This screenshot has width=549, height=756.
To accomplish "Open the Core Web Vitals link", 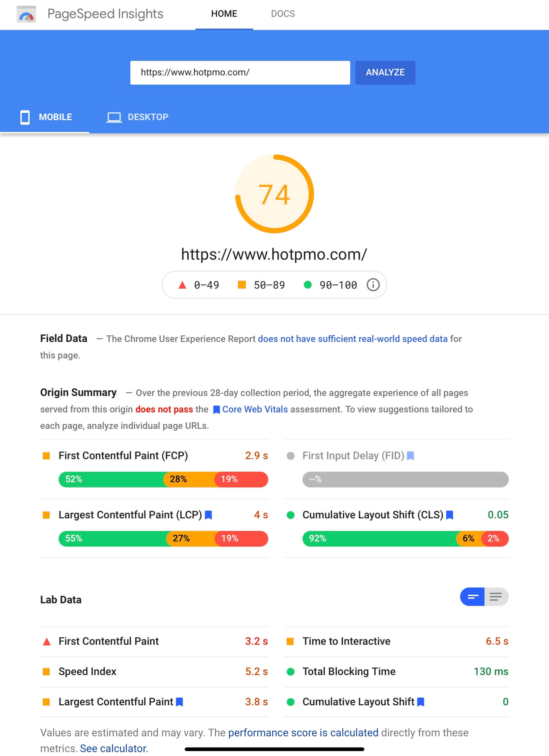I will (x=255, y=409).
